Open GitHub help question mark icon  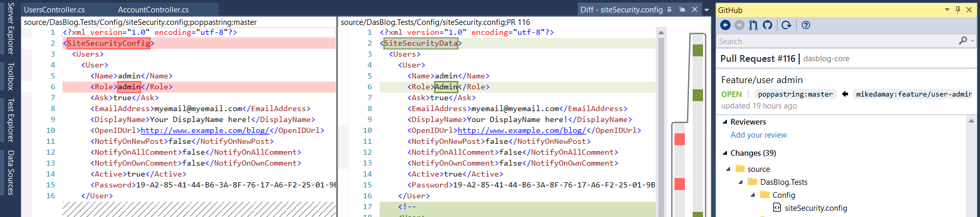click(806, 25)
